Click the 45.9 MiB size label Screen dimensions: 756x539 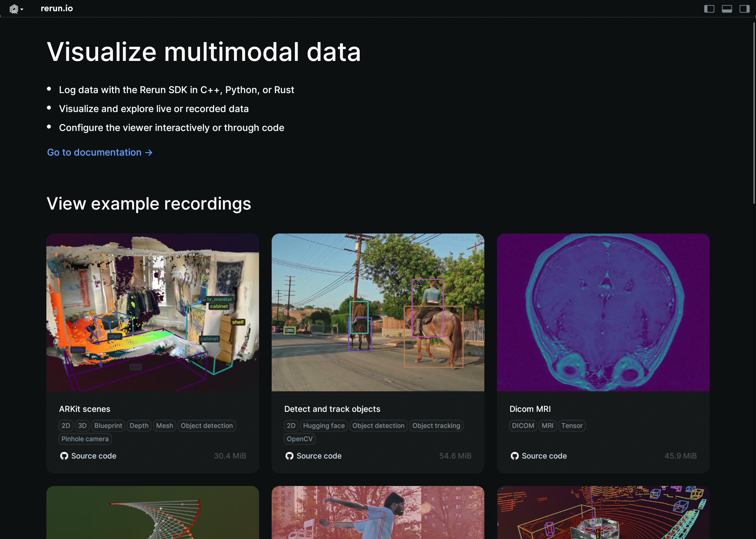680,456
